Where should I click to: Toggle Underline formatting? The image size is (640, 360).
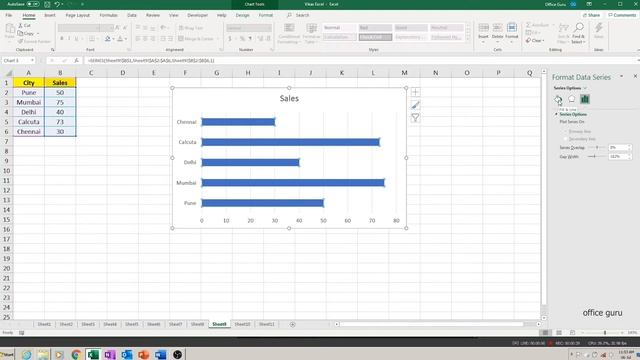point(76,39)
